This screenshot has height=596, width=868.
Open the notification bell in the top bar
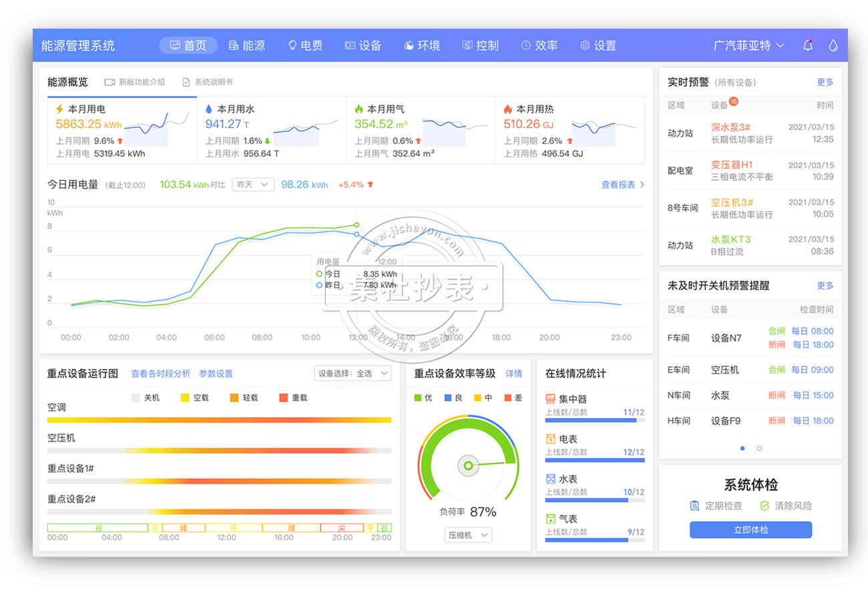coord(808,45)
